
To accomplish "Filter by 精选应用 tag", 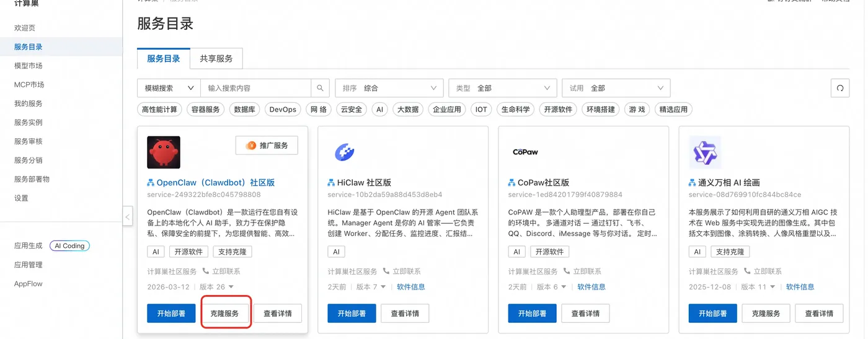I will [673, 110].
